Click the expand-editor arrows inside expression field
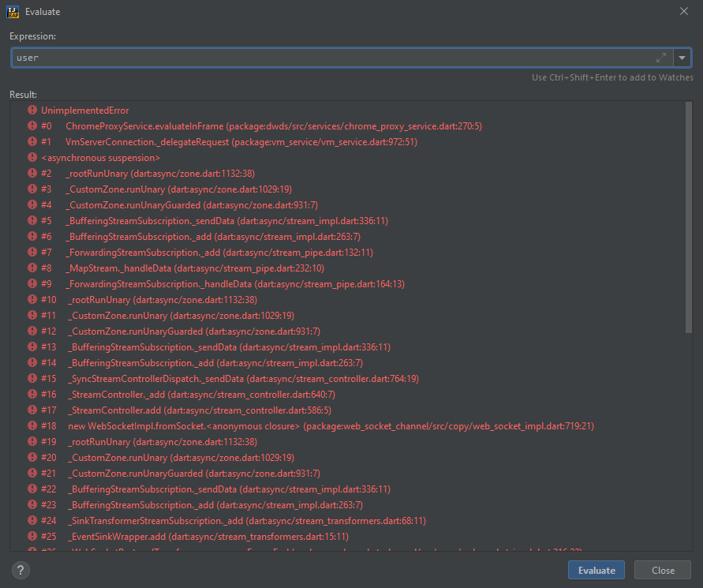 coord(661,58)
